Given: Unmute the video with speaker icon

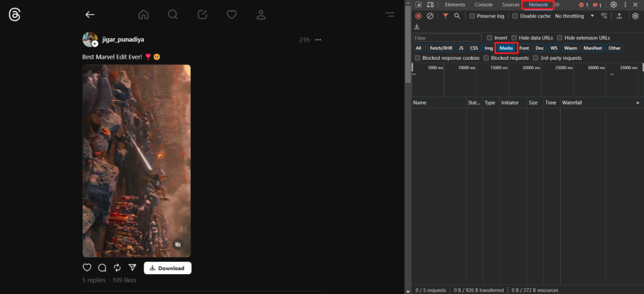Looking at the screenshot, I should coord(178,244).
